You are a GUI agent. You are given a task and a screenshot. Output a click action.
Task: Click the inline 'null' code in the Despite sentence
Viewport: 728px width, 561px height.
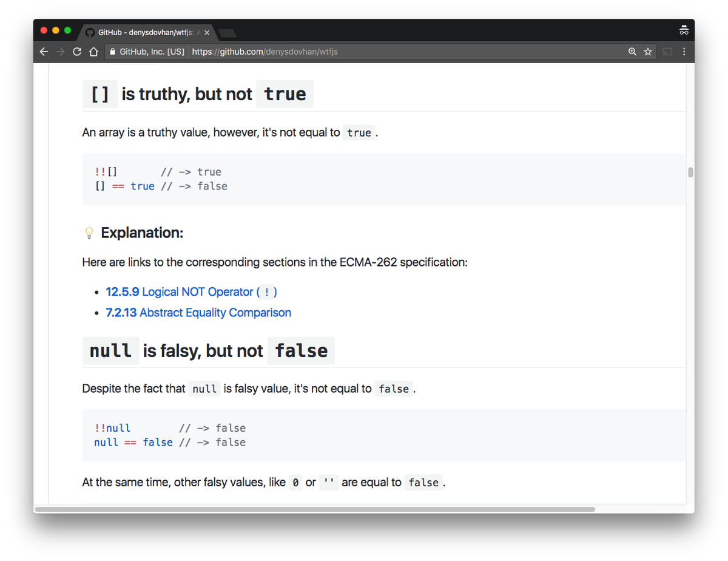pos(204,389)
